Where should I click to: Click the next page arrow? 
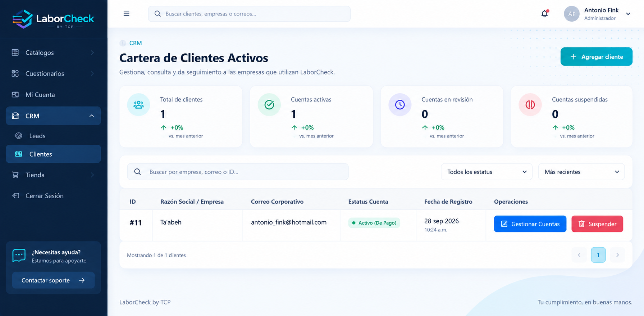[x=617, y=255]
